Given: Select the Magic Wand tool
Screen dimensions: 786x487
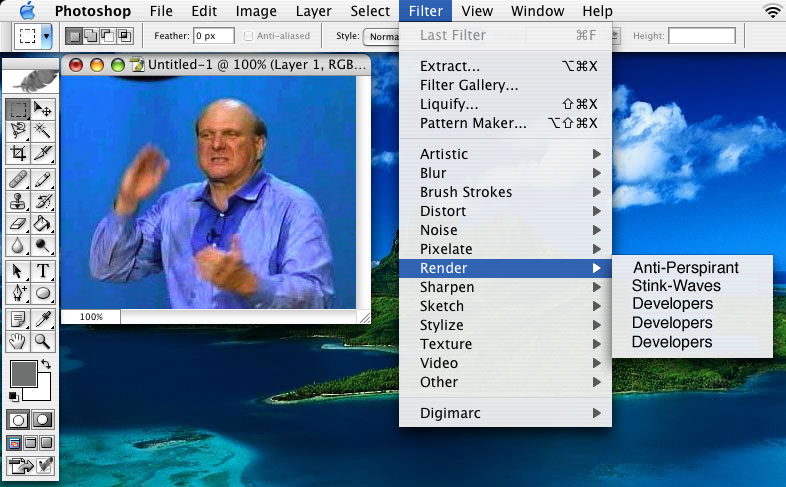Looking at the screenshot, I should 43,131.
